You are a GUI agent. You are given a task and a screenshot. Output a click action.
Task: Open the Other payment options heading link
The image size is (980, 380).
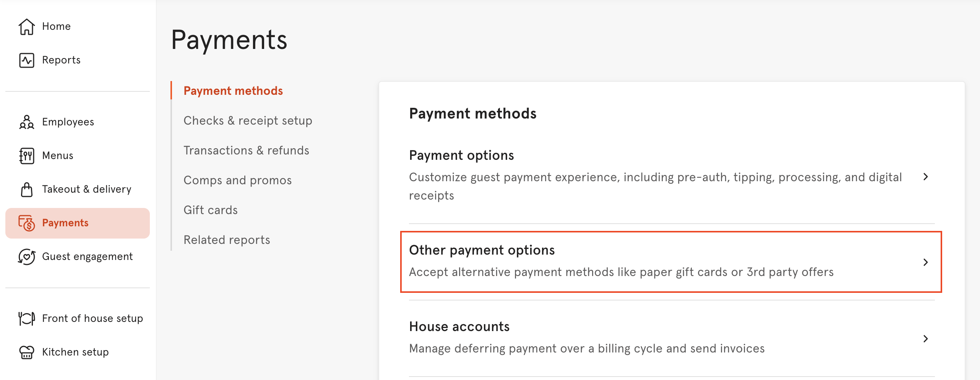click(x=482, y=250)
